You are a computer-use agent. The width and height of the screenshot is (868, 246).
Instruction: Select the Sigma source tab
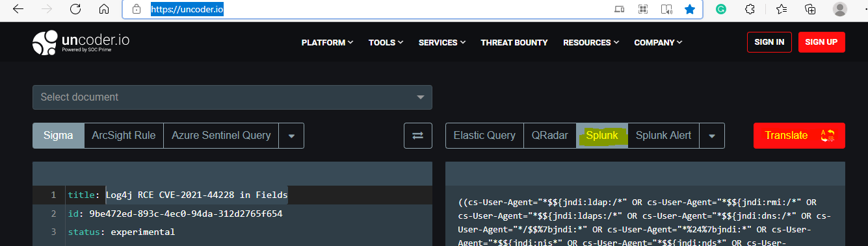59,136
